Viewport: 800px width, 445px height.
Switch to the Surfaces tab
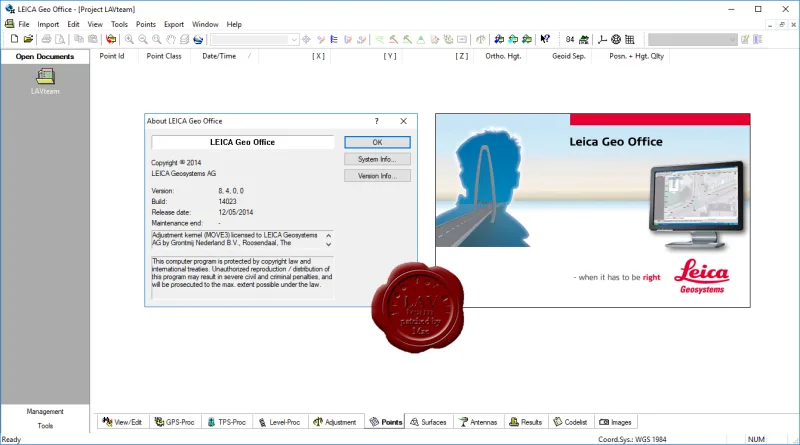coord(429,422)
